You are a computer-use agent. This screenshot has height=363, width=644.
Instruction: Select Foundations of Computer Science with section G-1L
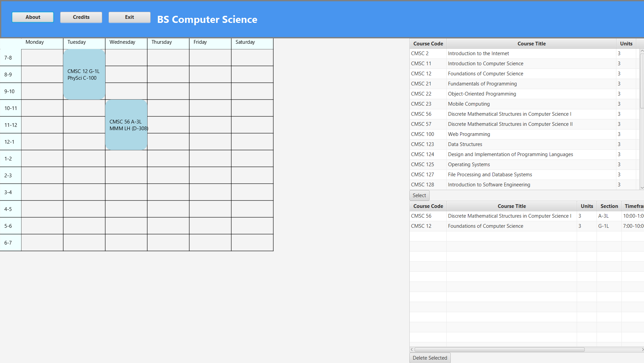485,226
